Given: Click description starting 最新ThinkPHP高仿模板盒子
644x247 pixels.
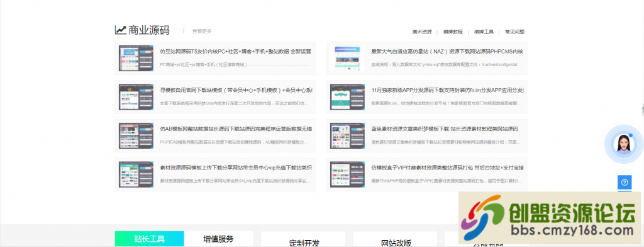Looking at the screenshot, I should pos(447,181).
